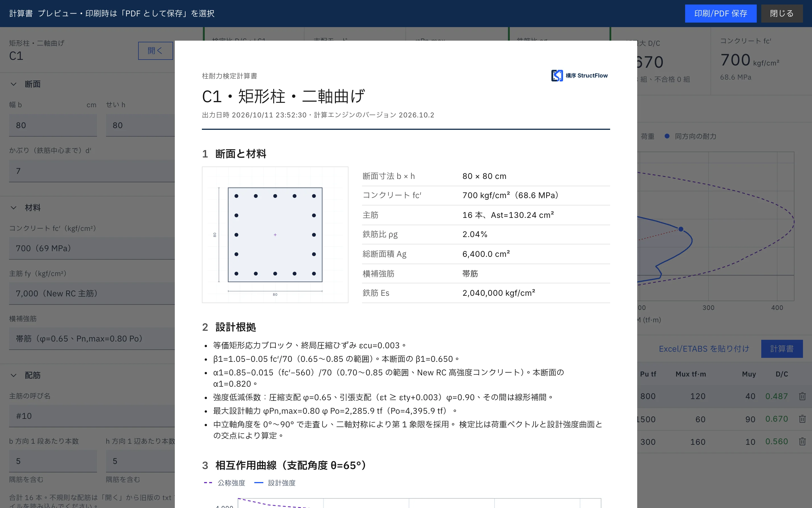Click the D/C value 0.487
812x508 pixels.
coord(776,397)
